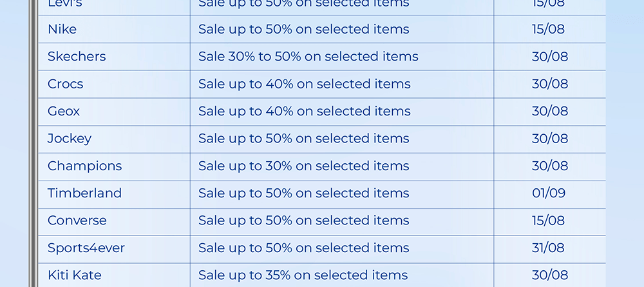
Task: Click the Nike brand cell
Action: [x=62, y=29]
